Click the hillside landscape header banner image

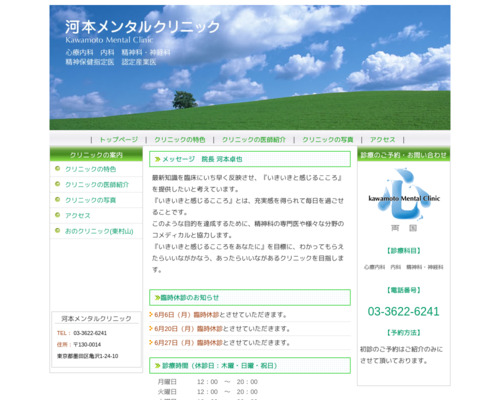coord(250,67)
